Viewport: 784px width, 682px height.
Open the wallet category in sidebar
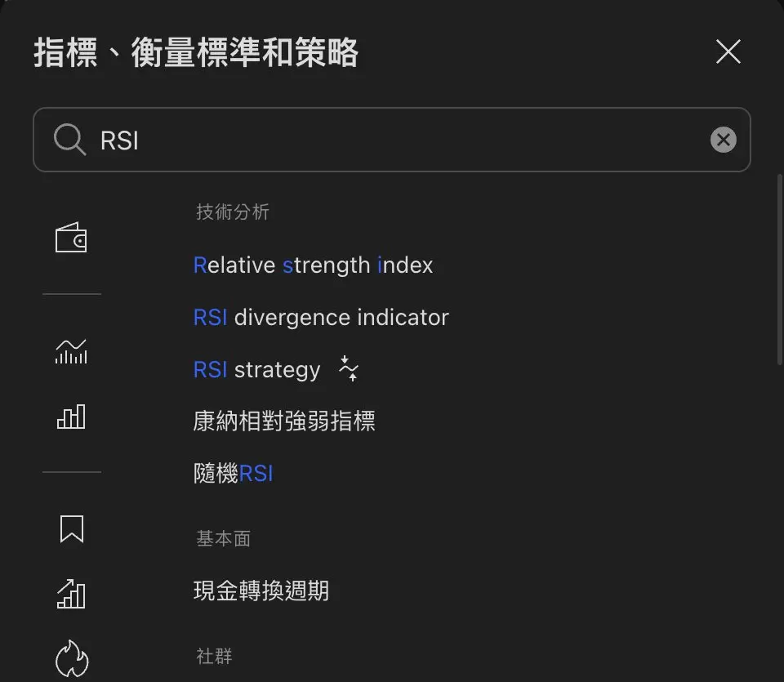pos(71,238)
